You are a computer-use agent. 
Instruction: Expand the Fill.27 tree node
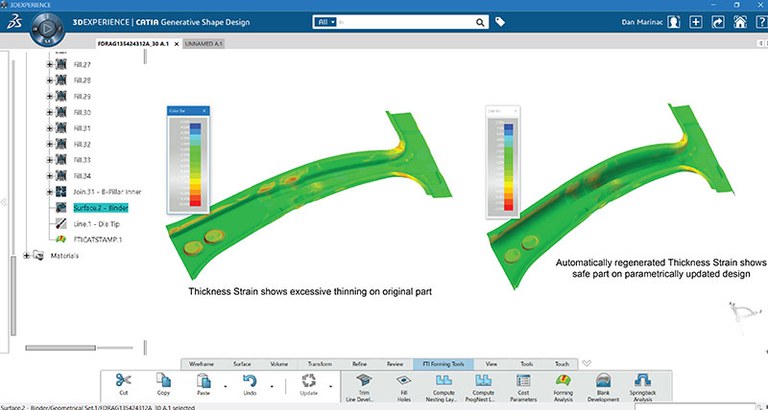tap(50, 64)
